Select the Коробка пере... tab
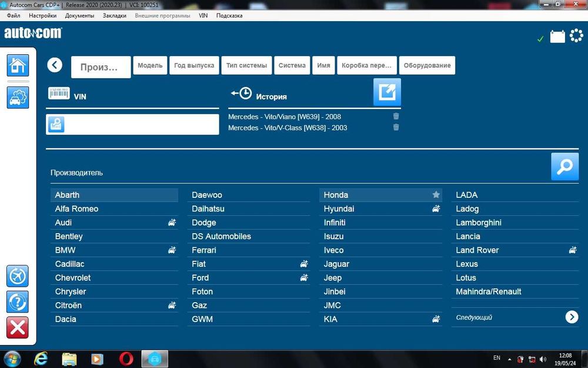Image resolution: width=588 pixels, height=368 pixels. point(367,65)
